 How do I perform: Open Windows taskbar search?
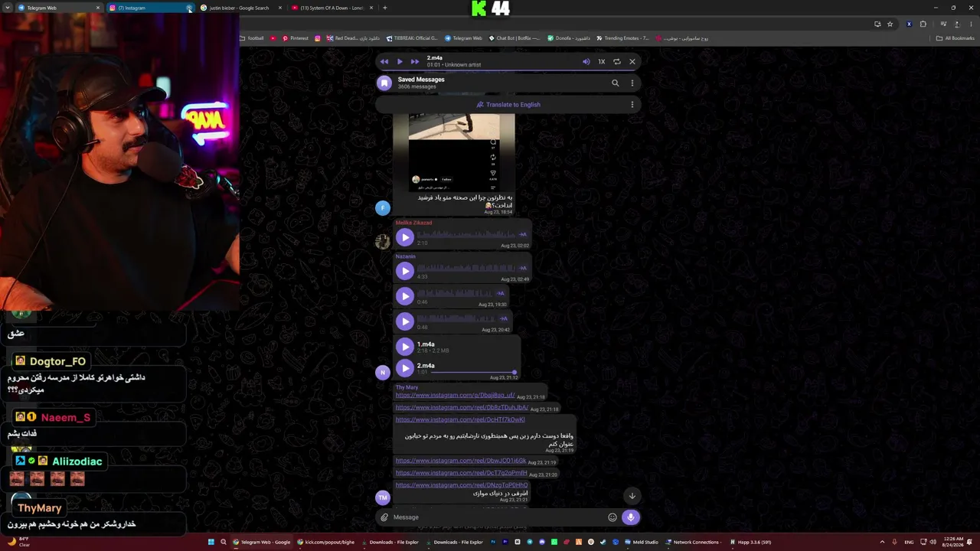[224, 542]
